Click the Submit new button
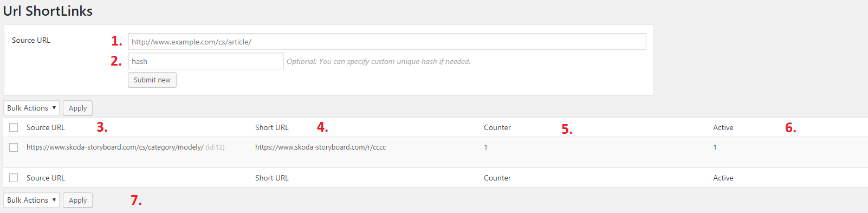This screenshot has width=868, height=213. 152,80
